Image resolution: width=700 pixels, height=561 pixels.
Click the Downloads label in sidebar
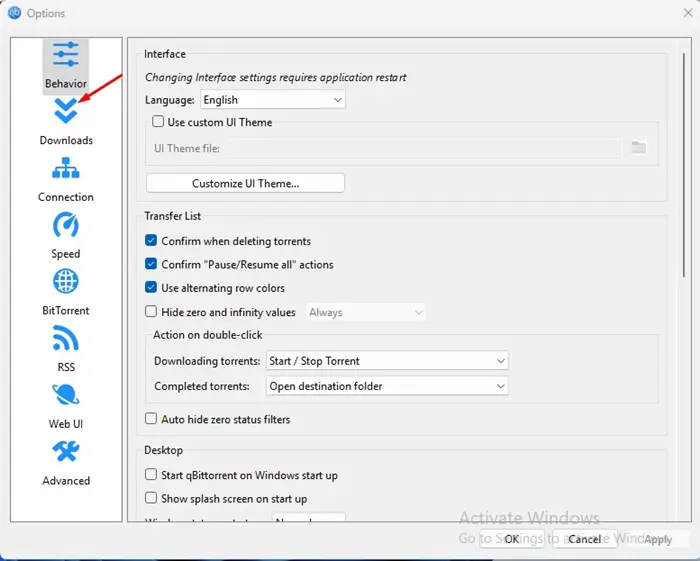(x=66, y=140)
